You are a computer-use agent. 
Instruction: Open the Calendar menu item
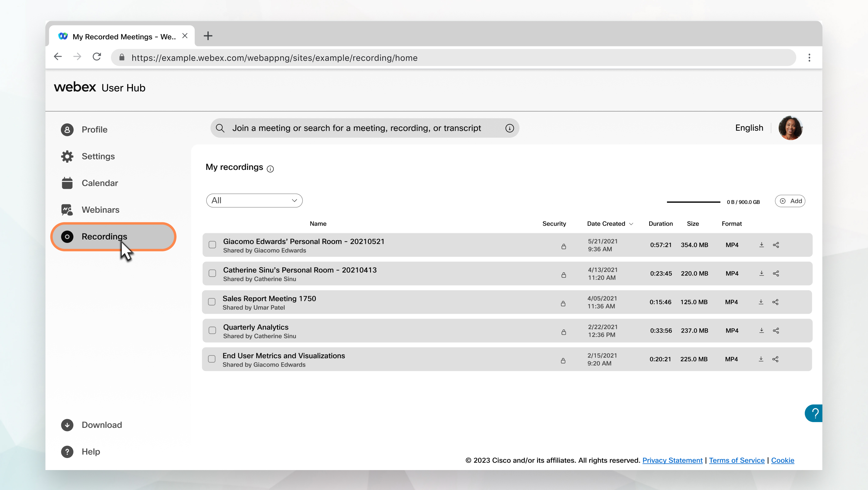click(x=99, y=183)
